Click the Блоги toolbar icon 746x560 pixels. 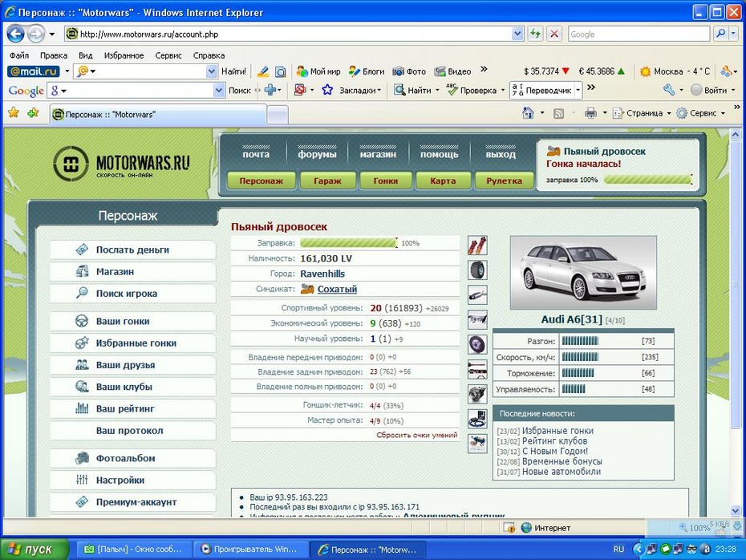[x=354, y=71]
